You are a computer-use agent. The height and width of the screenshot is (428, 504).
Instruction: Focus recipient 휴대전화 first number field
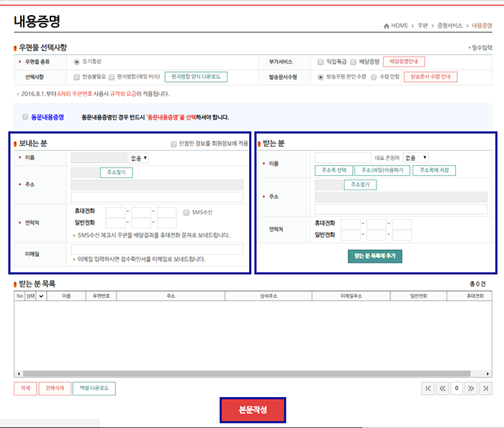tap(351, 224)
